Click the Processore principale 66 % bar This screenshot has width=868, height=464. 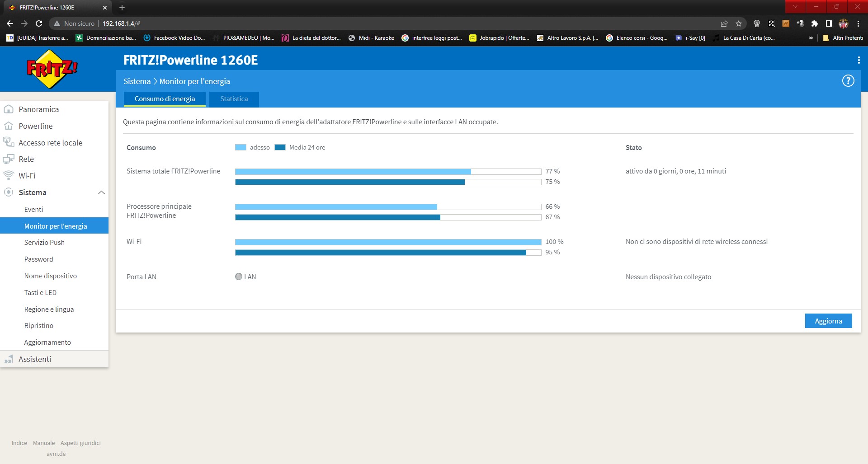(x=388, y=207)
